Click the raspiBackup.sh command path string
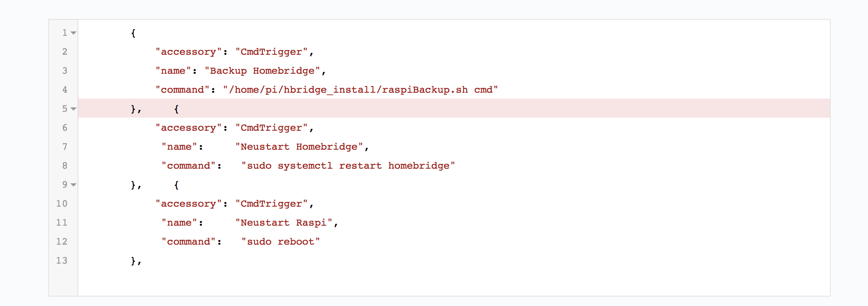This screenshot has height=306, width=868. 360,90
